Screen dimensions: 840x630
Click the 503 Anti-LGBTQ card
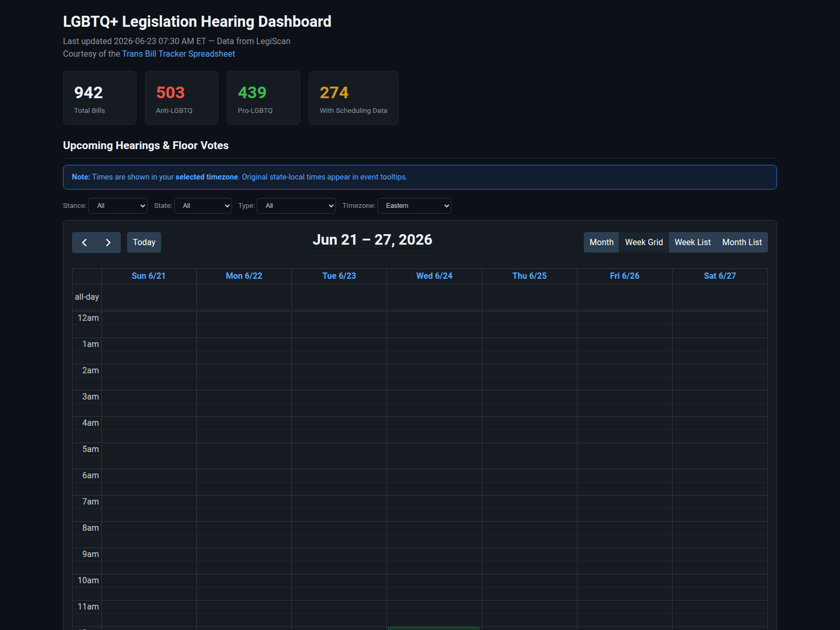point(182,98)
